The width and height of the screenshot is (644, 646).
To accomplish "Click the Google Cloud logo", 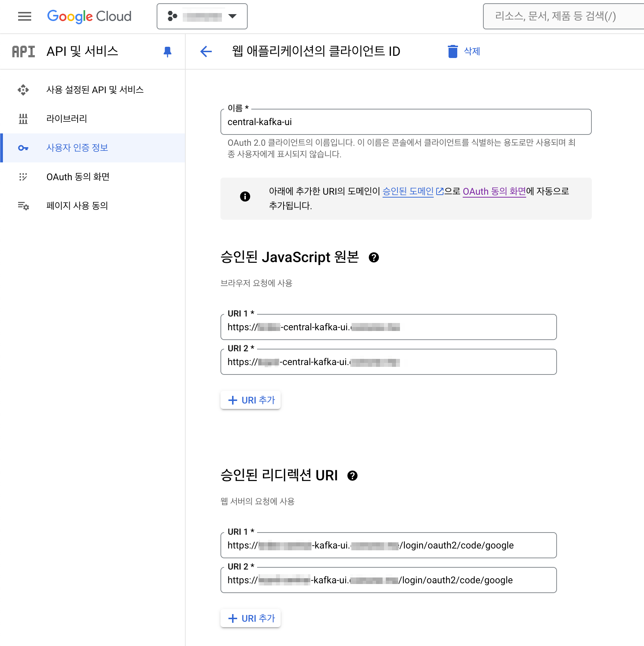I will pyautogui.click(x=89, y=16).
